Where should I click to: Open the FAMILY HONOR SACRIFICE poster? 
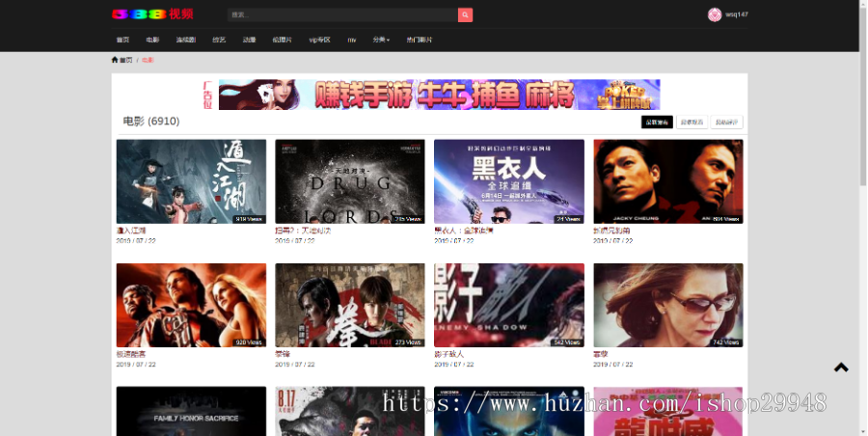pos(191,411)
